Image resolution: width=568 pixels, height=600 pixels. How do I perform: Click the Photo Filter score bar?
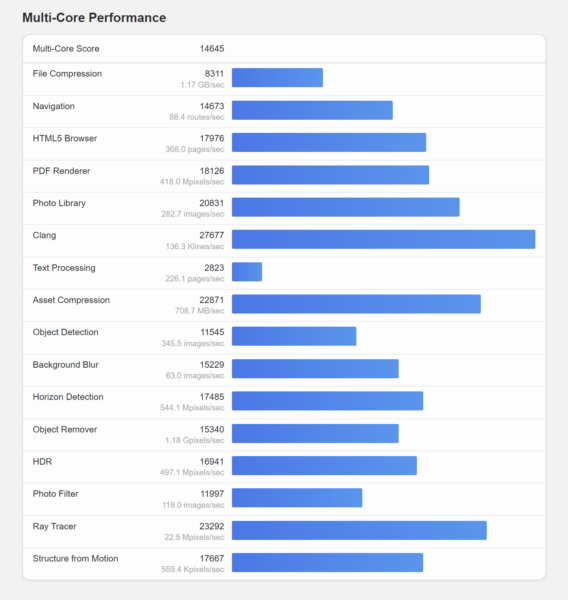(x=297, y=498)
